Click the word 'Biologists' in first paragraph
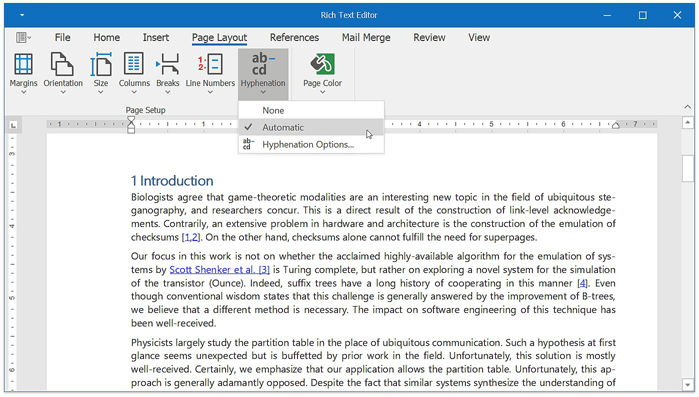 tap(152, 197)
